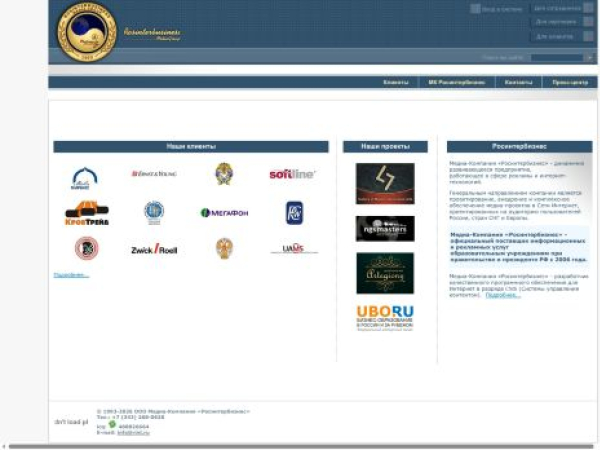
Task: Click the square icon next to Для клиентов
Action: (x=588, y=36)
